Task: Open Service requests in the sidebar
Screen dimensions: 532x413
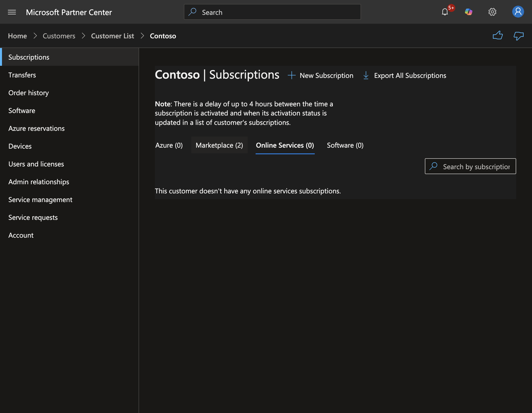Action: (69, 217)
